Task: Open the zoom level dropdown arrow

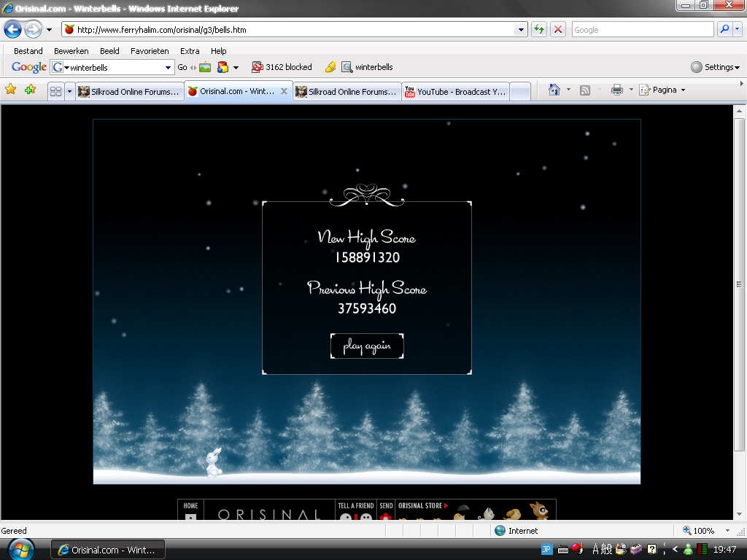Action: click(727, 531)
